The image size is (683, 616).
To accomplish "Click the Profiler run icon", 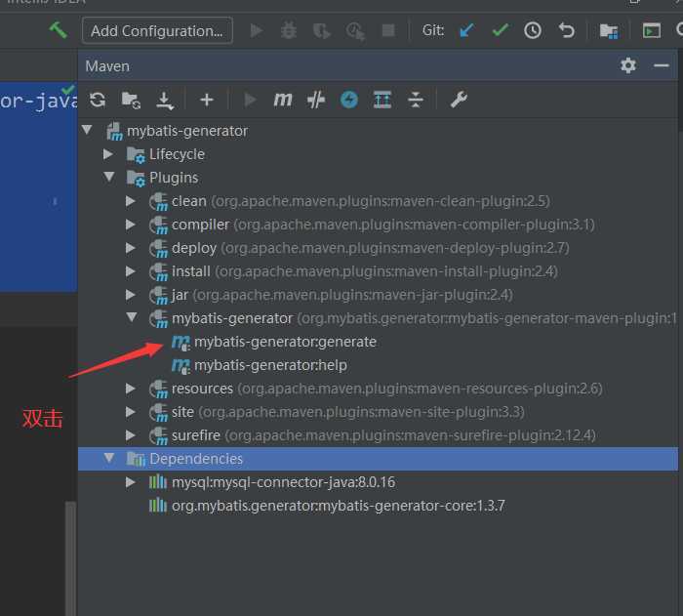I will click(x=355, y=31).
